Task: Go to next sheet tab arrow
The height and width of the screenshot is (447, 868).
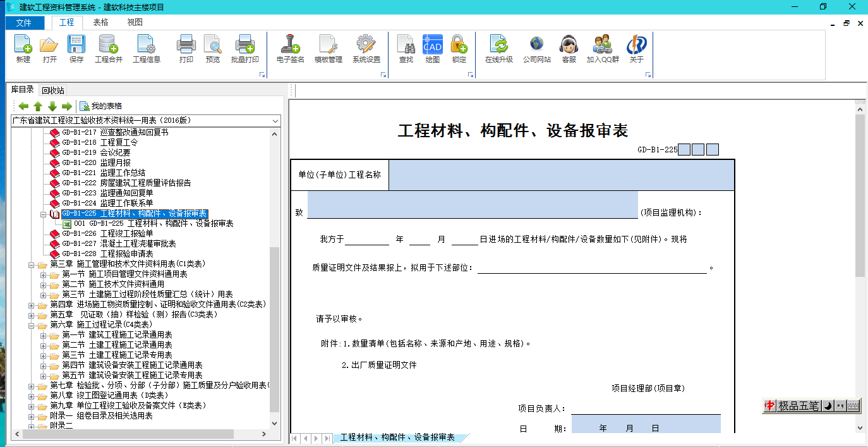Action: (316, 438)
